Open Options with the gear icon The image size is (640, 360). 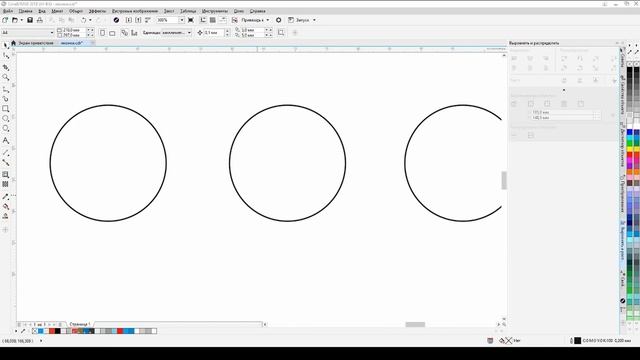(278, 20)
